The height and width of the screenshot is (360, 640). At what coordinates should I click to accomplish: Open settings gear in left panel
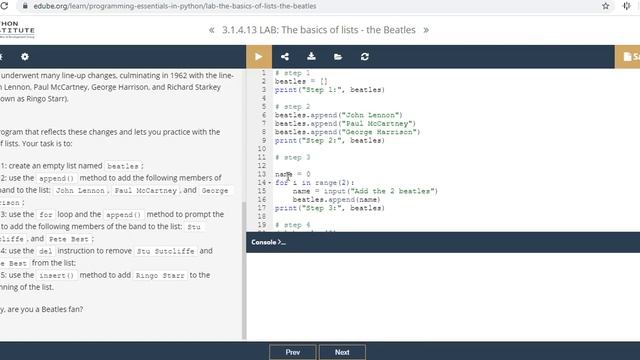click(x=25, y=57)
